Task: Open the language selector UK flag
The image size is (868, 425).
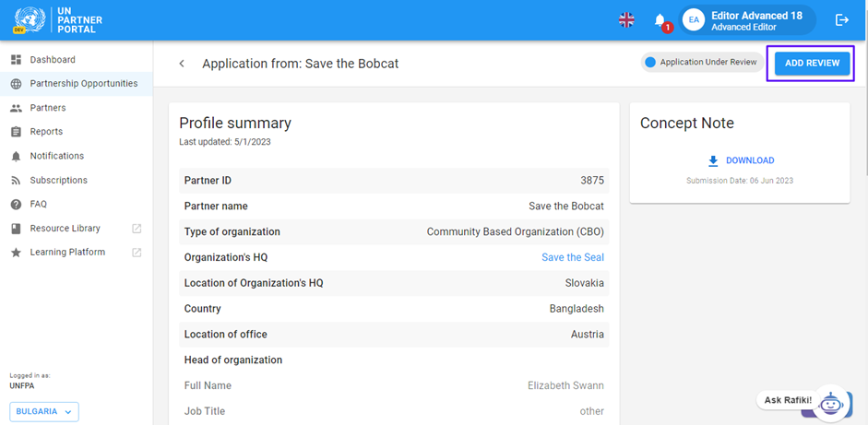Action: coord(626,20)
